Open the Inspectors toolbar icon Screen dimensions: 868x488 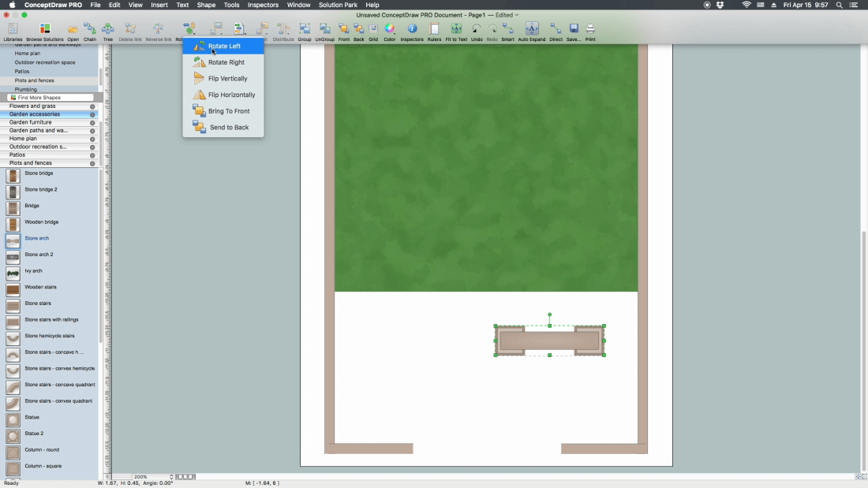pos(411,30)
